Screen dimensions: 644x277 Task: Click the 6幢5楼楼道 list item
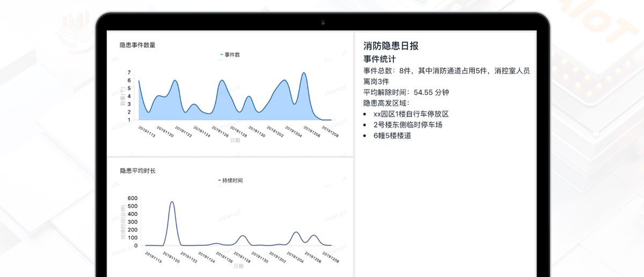(x=392, y=136)
